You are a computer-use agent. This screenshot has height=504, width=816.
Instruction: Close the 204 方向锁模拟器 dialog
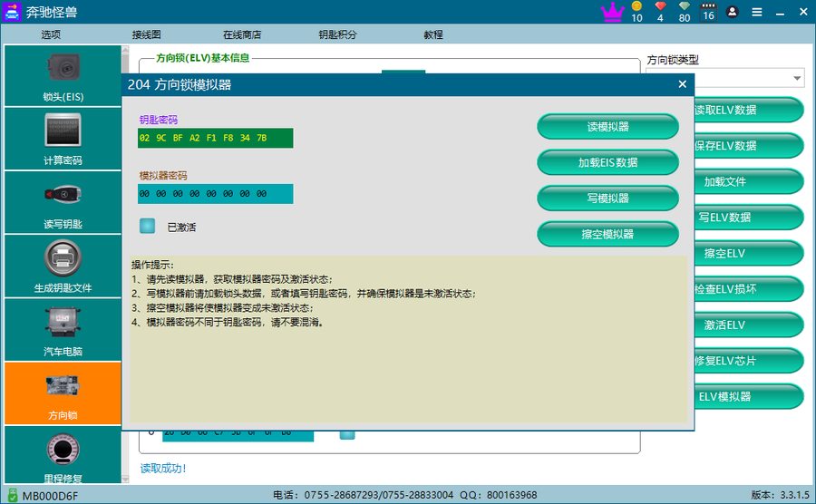point(682,84)
